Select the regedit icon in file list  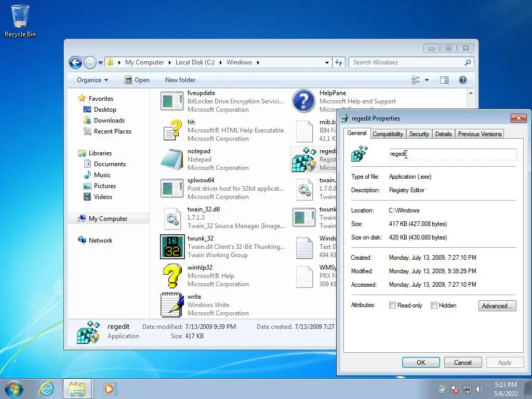[304, 159]
